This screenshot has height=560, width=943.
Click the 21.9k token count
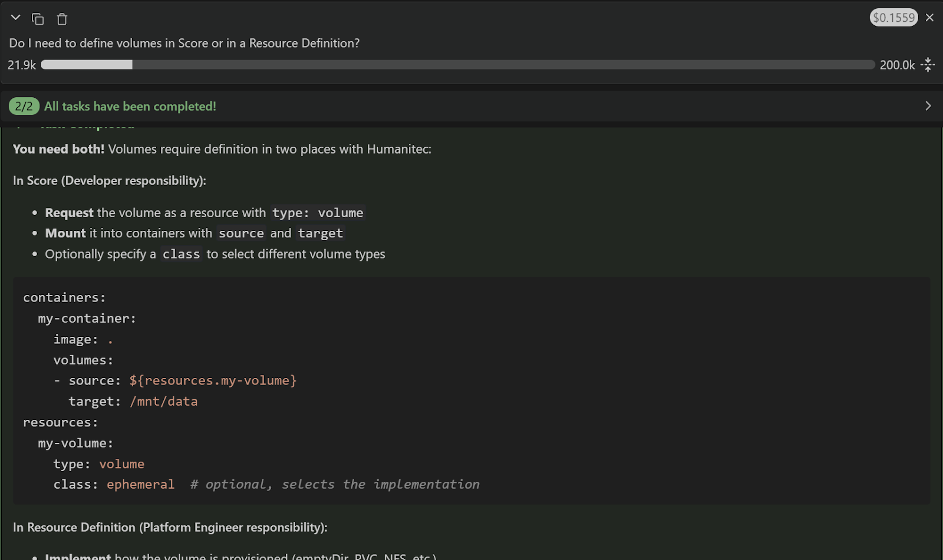click(22, 65)
